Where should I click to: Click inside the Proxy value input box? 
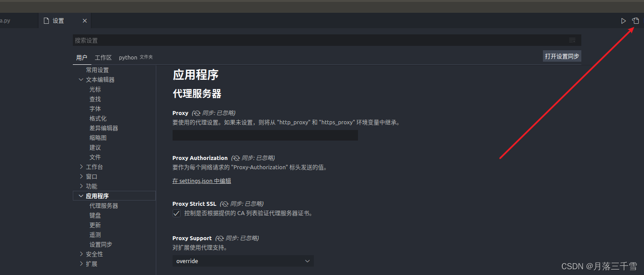(x=265, y=135)
